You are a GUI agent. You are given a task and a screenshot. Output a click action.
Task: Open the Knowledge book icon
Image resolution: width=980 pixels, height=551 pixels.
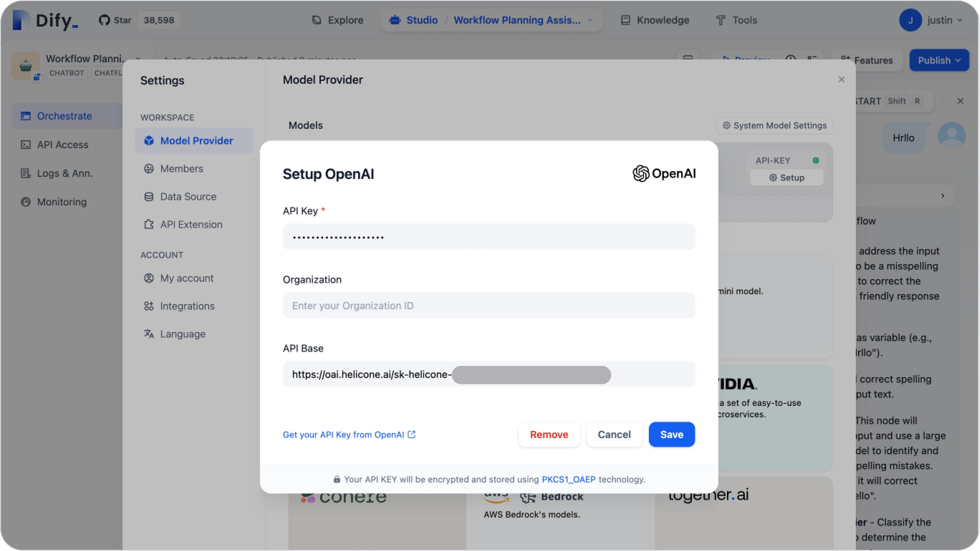[x=626, y=20]
